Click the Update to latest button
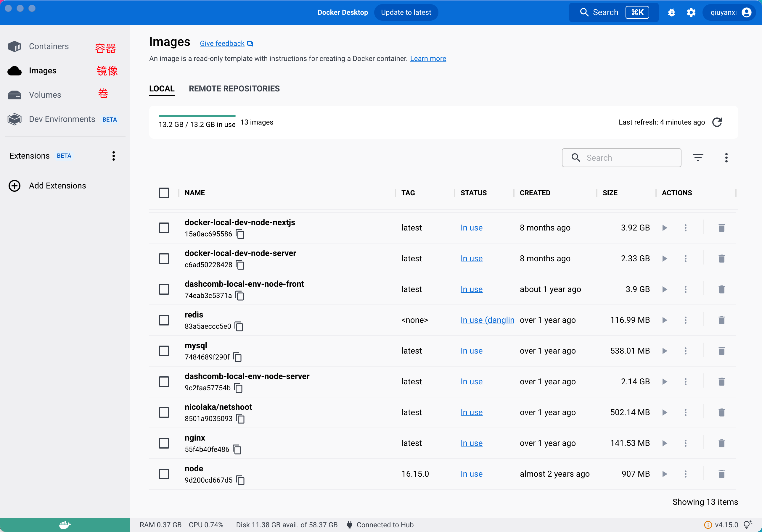 406,13
